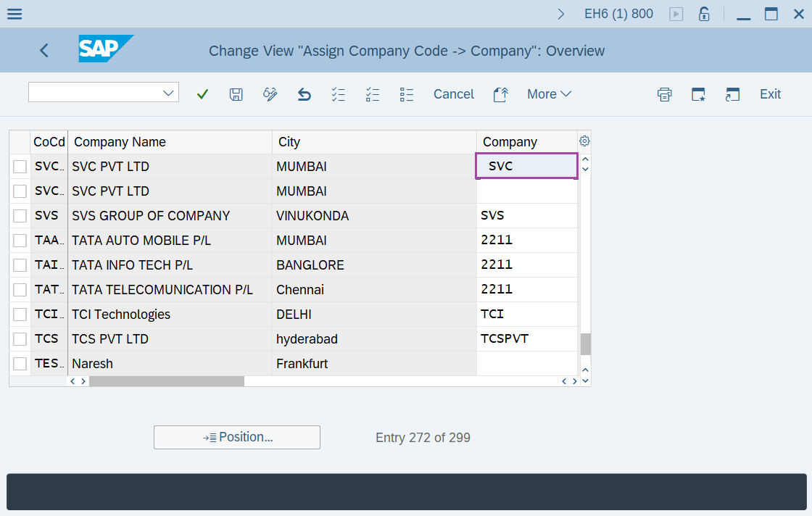Click the Company field containing SVC
The width and height of the screenshot is (812, 516).
(526, 166)
